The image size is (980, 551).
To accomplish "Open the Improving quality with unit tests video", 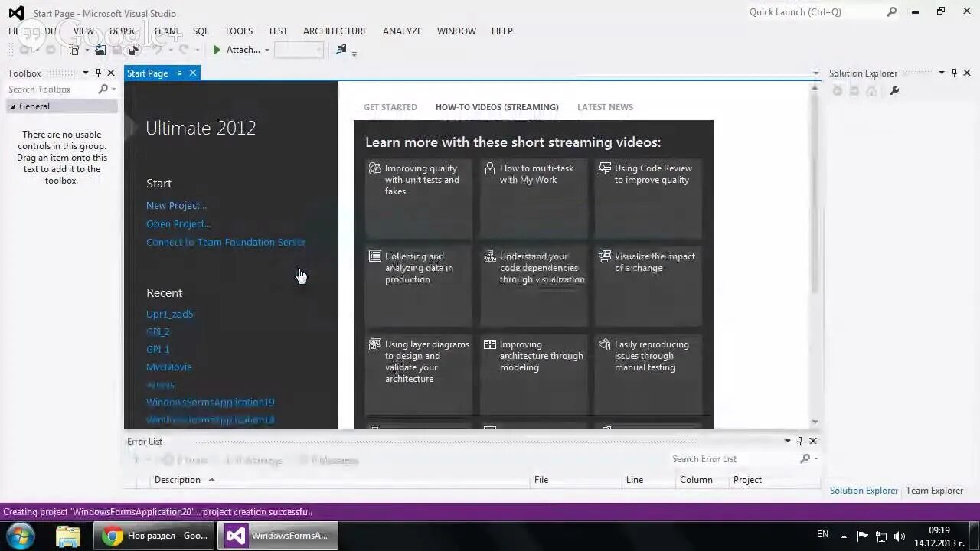I will coord(419,198).
